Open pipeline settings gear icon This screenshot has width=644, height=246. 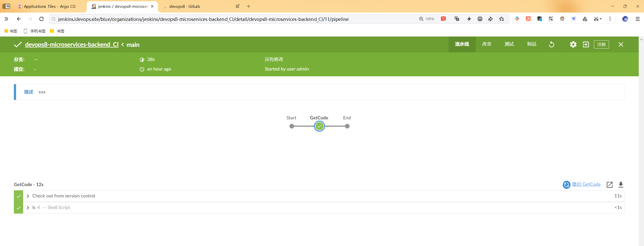(x=573, y=45)
